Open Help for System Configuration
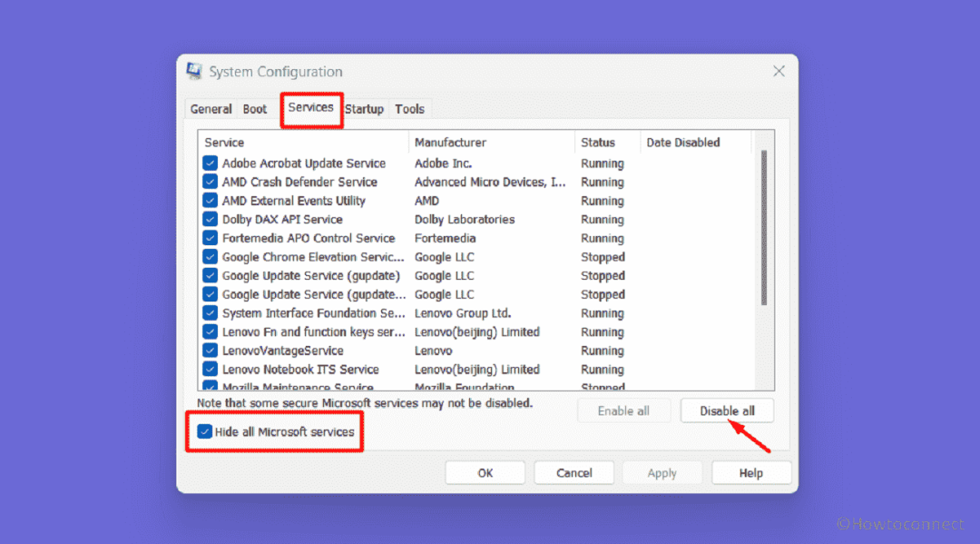 point(750,473)
